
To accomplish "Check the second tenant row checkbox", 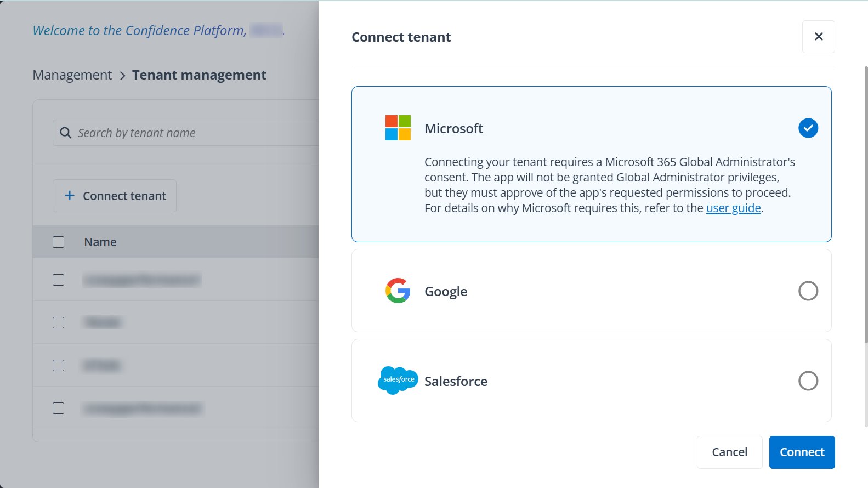I will point(59,322).
